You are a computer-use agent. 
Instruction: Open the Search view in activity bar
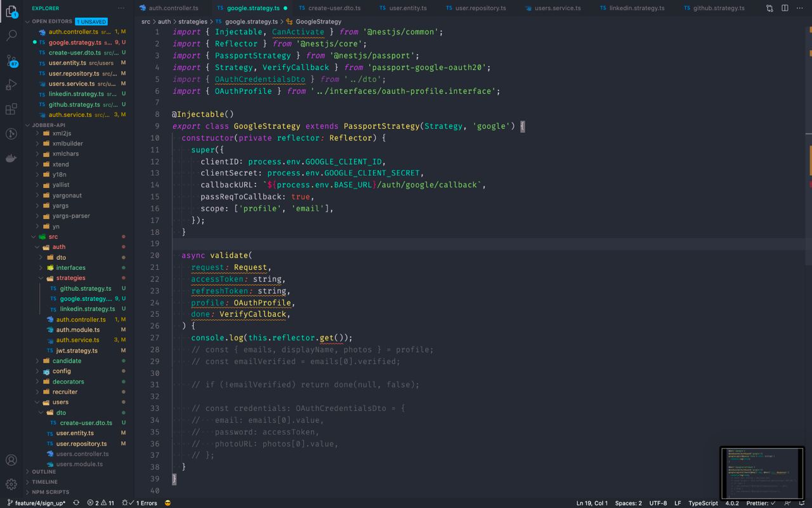coord(11,36)
